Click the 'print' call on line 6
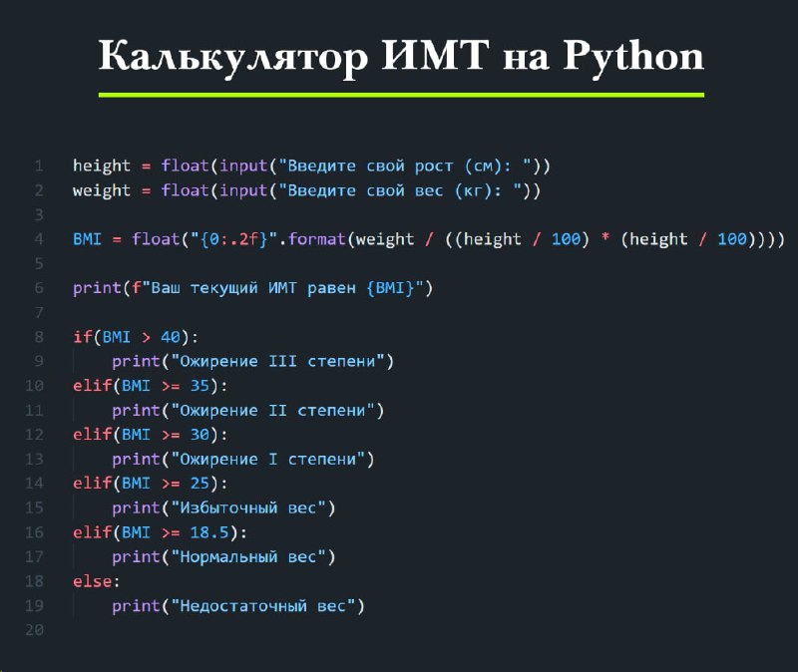798x672 pixels. coord(97,288)
